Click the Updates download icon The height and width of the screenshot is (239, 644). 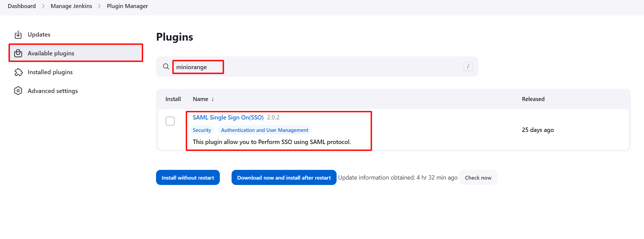tap(18, 35)
